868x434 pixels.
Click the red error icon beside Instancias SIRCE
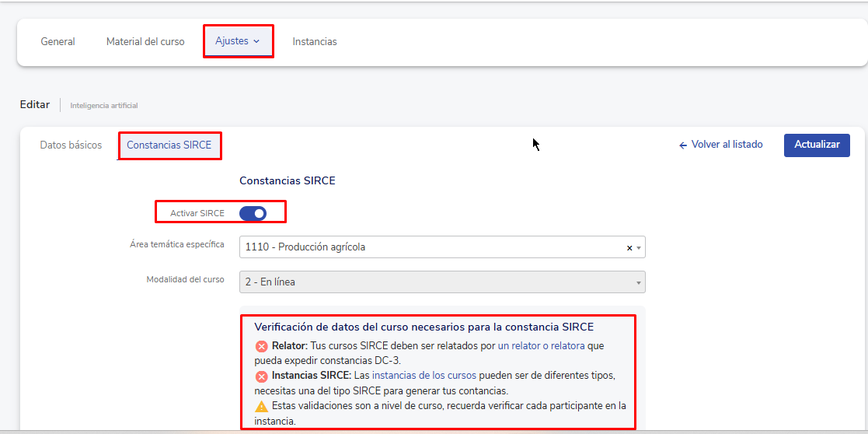pos(261,376)
